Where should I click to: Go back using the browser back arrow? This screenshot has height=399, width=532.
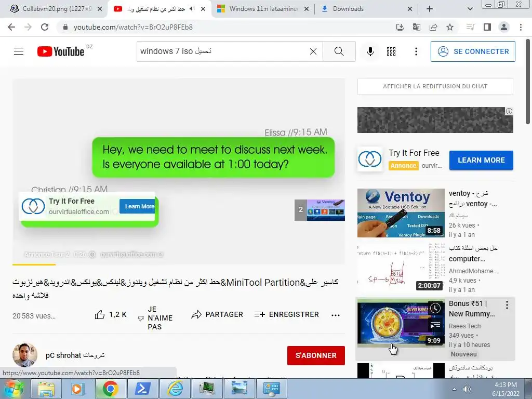click(11, 27)
